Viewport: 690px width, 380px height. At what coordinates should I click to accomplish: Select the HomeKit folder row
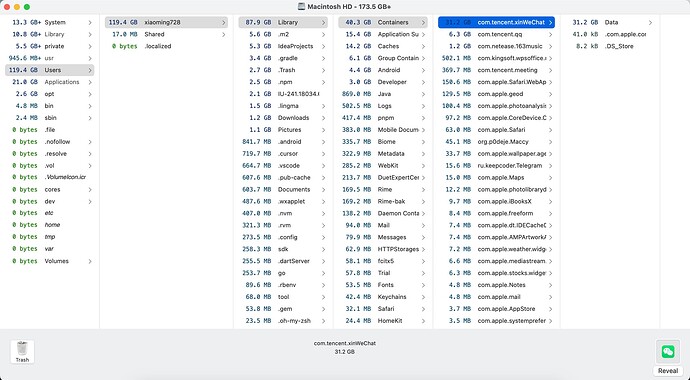(383, 321)
